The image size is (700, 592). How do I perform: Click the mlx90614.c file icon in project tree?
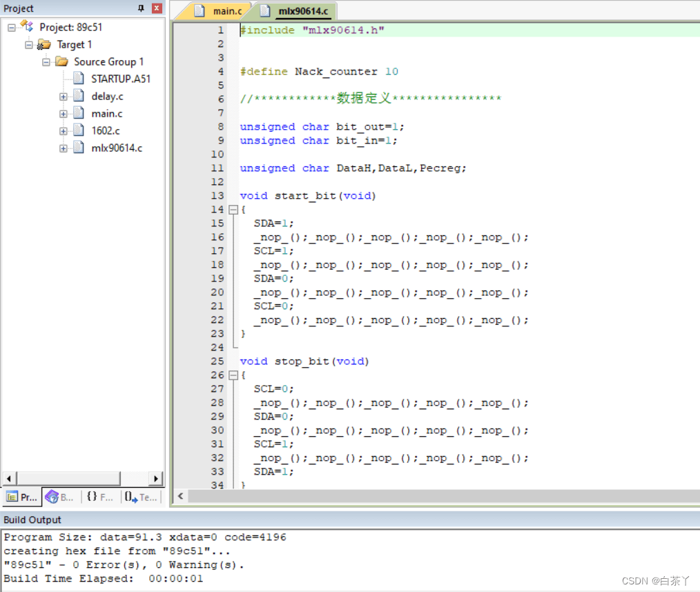click(79, 147)
